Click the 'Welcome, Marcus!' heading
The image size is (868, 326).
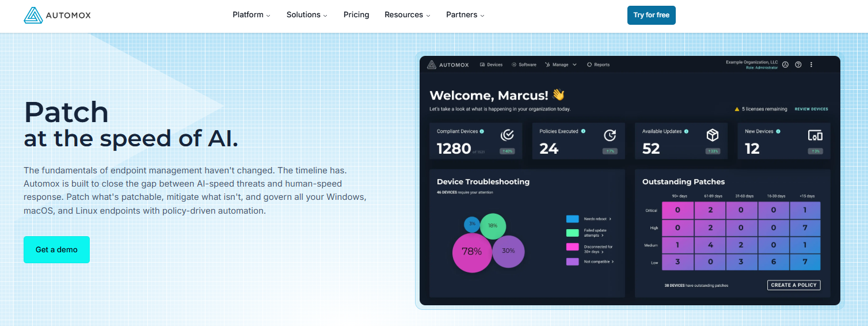click(488, 95)
